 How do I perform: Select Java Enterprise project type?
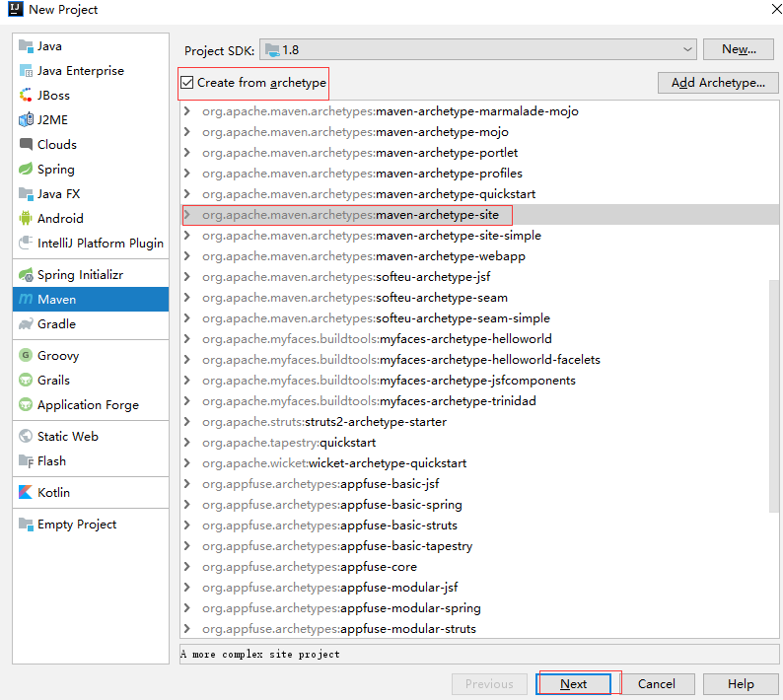(x=91, y=70)
